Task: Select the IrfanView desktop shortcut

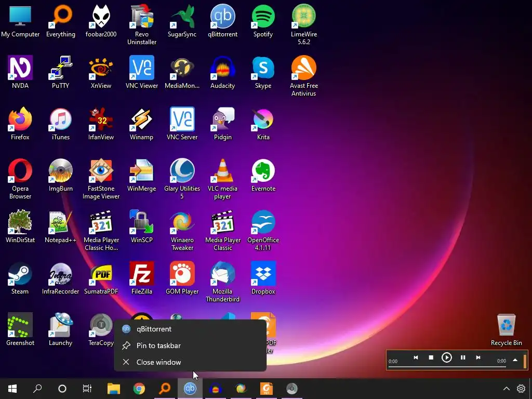Action: tap(101, 124)
